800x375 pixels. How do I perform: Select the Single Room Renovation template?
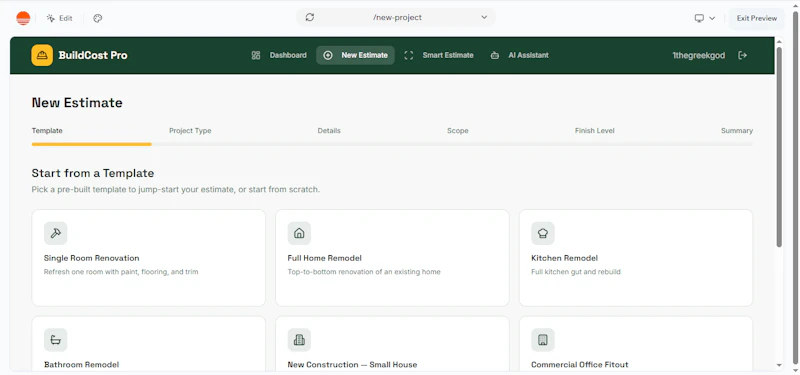(148, 258)
